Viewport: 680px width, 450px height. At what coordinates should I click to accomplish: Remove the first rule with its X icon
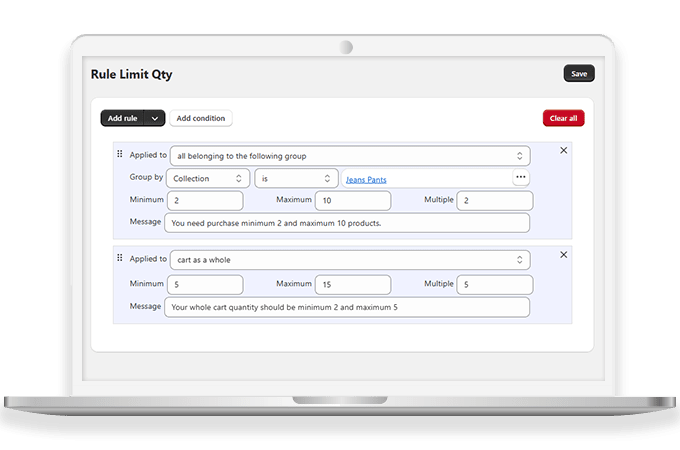(x=563, y=150)
